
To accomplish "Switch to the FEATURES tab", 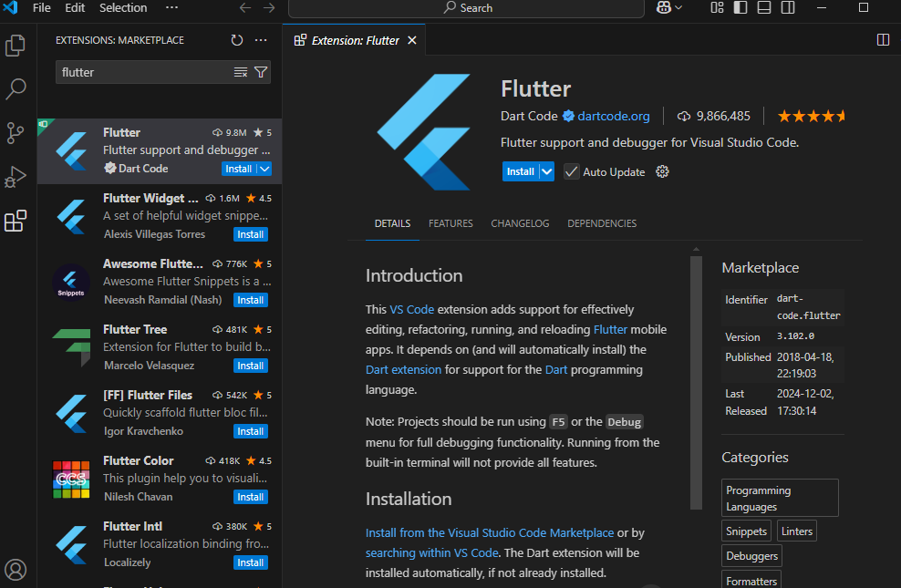I will pyautogui.click(x=450, y=223).
